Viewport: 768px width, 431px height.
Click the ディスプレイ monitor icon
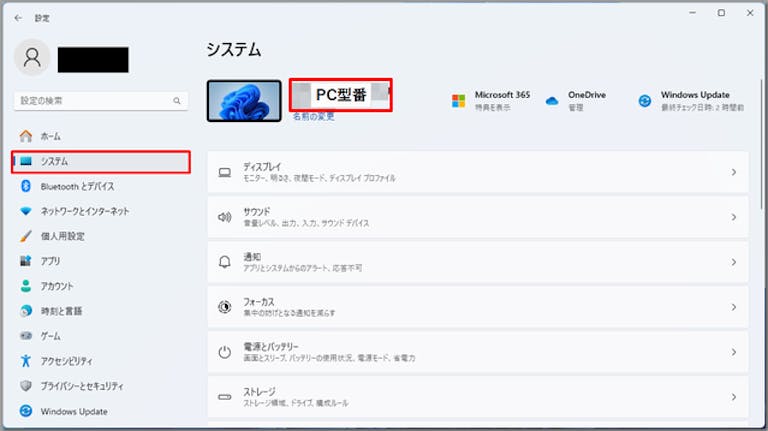click(x=225, y=172)
